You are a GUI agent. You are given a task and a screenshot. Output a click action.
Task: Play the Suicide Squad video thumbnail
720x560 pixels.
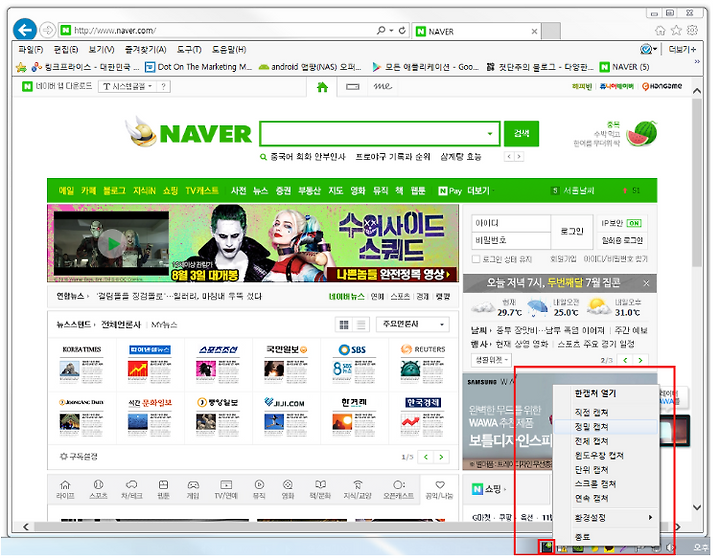coord(112,244)
